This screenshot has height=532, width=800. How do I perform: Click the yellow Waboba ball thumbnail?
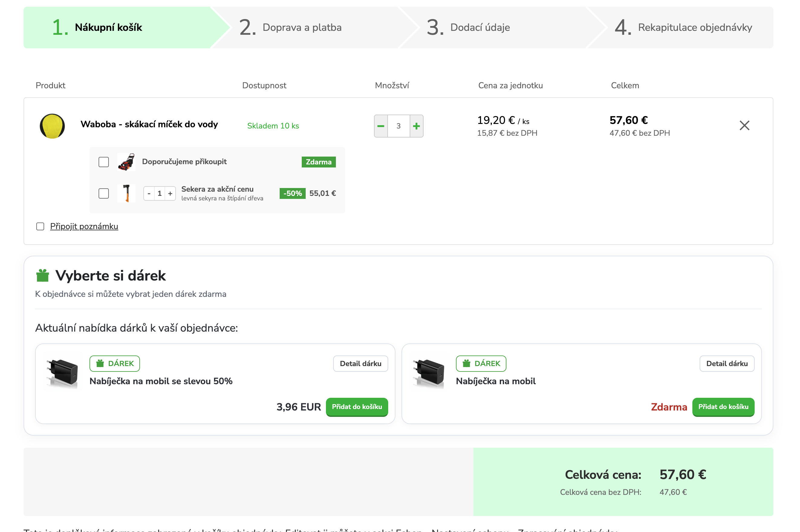pyautogui.click(x=52, y=126)
